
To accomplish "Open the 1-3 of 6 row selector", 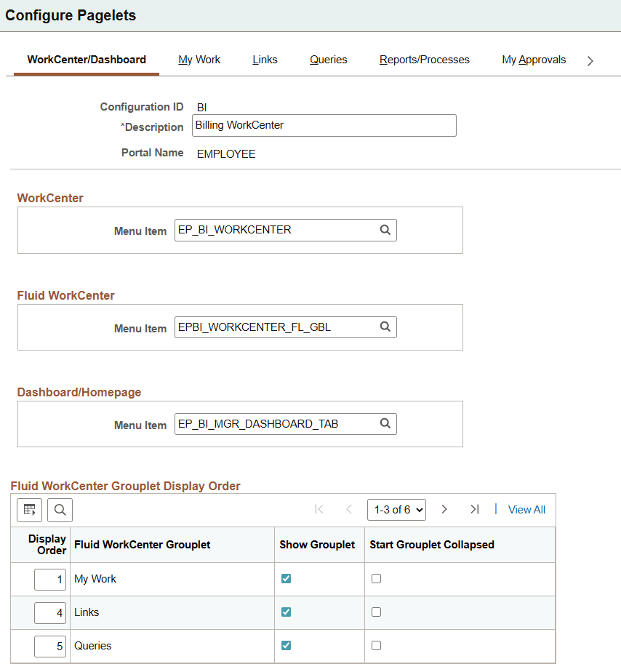I will (x=396, y=510).
